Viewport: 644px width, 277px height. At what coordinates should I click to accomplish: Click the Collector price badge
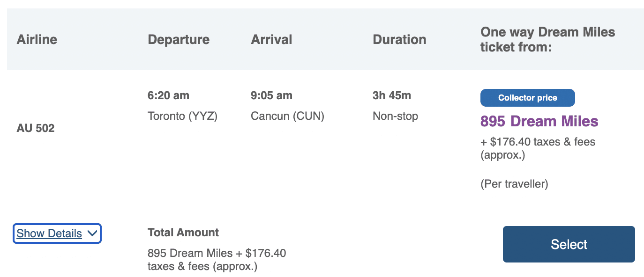coord(527,98)
